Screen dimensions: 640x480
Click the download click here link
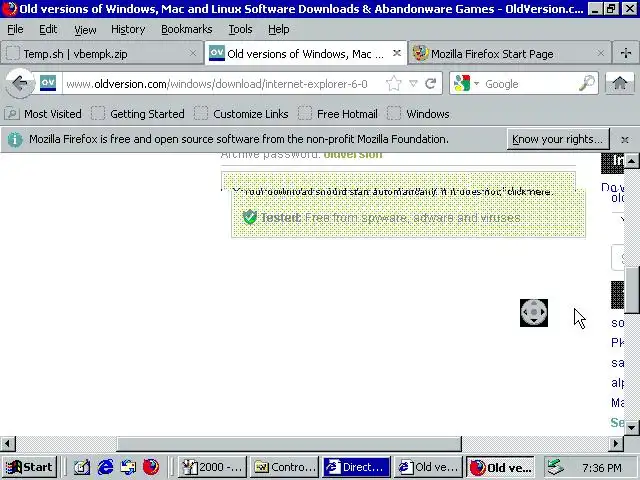click(x=529, y=191)
